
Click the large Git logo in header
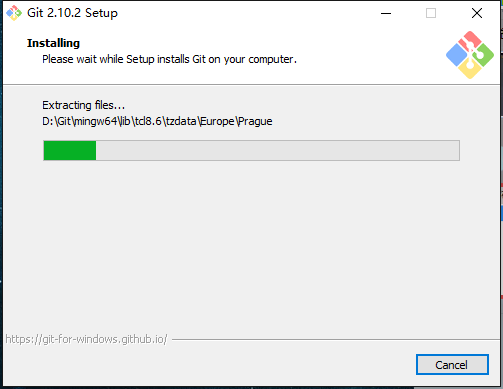click(470, 55)
